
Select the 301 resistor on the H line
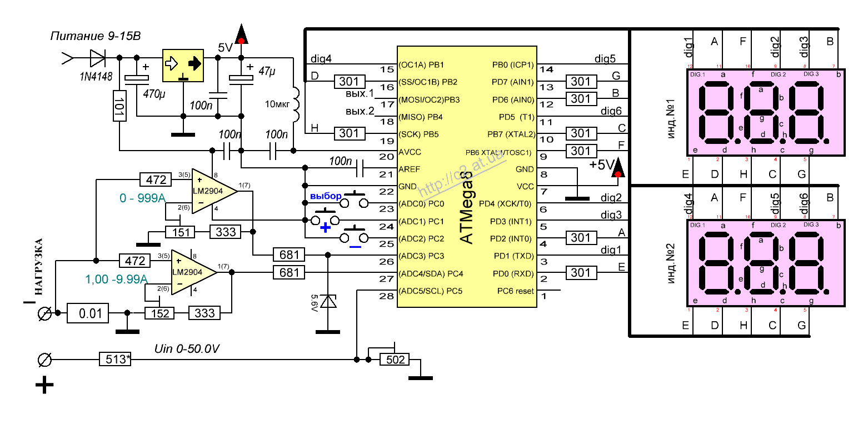[x=350, y=133]
